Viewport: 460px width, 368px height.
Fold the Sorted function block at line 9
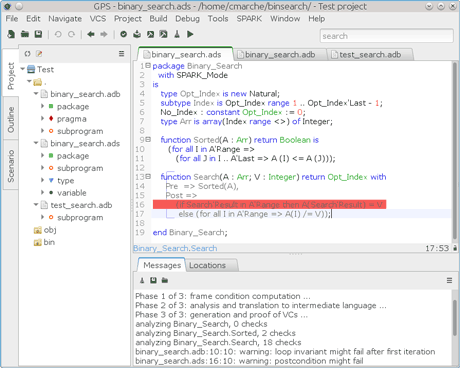[x=149, y=139]
